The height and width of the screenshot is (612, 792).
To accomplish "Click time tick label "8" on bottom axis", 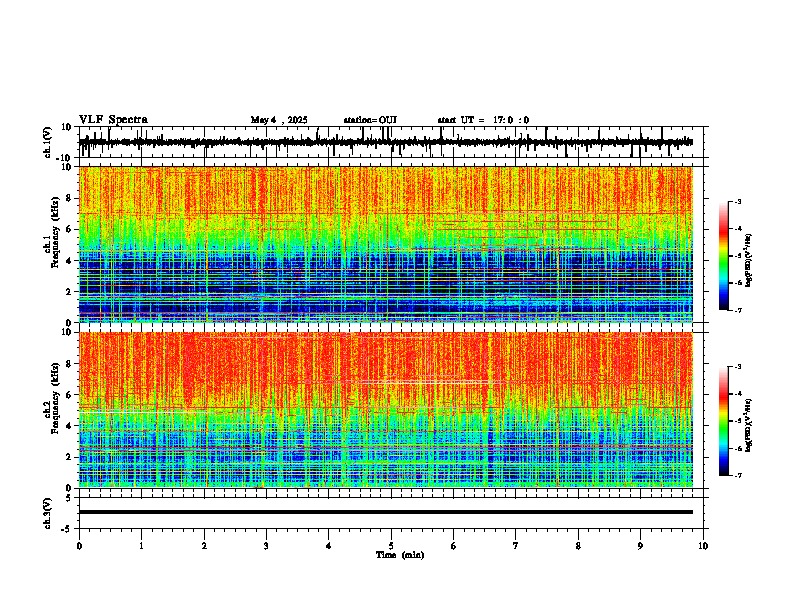I will 578,546.
